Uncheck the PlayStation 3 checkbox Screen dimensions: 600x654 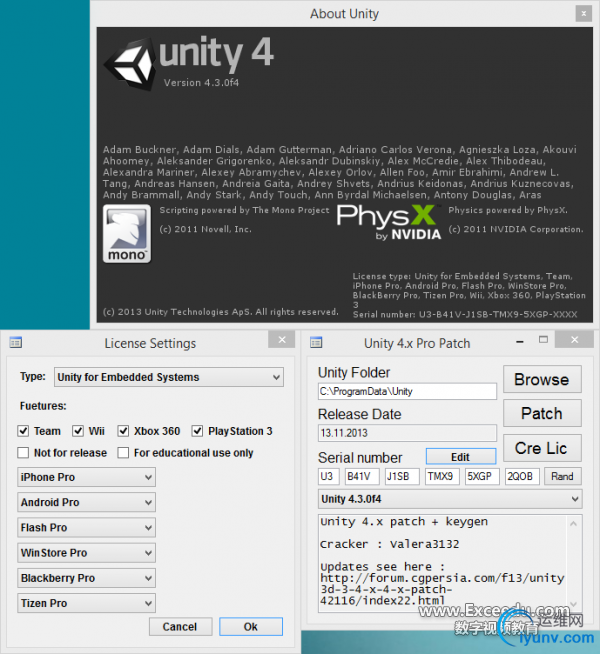tap(197, 431)
